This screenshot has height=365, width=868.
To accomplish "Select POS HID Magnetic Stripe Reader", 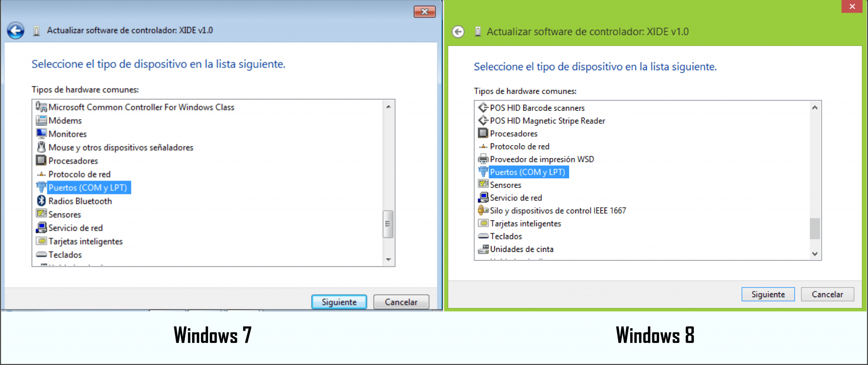I will point(547,121).
